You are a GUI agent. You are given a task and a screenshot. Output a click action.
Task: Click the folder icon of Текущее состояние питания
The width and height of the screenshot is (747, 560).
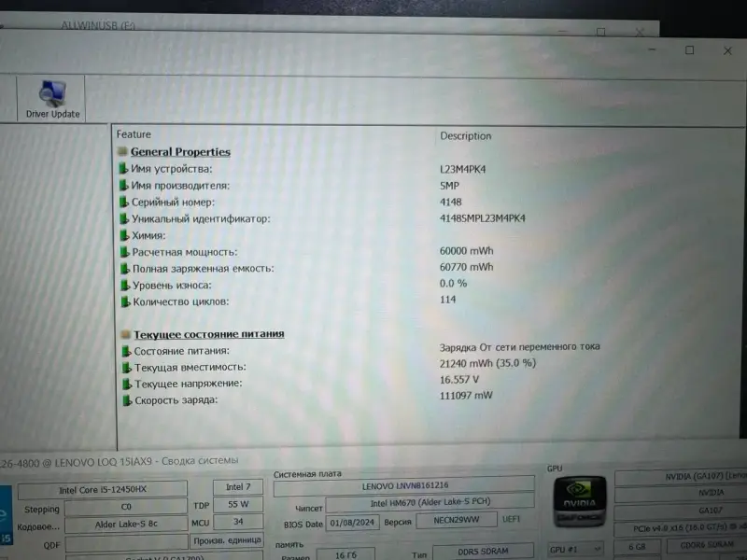coord(126,334)
